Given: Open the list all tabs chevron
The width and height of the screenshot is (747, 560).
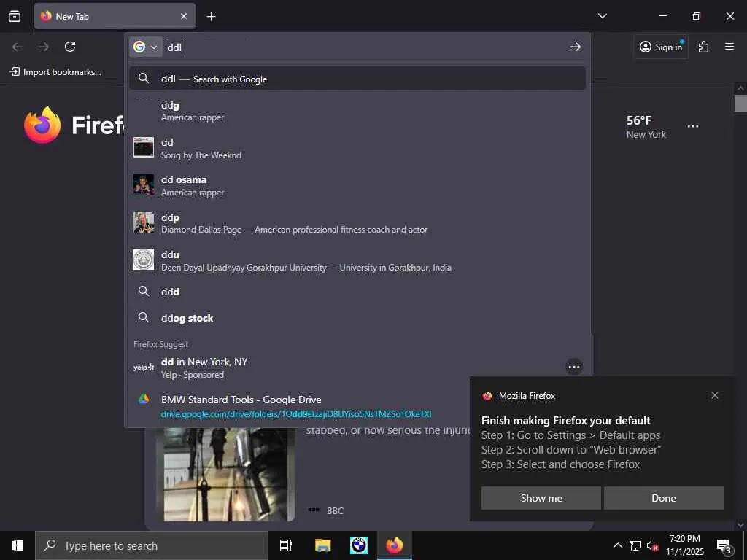Looking at the screenshot, I should [x=602, y=16].
